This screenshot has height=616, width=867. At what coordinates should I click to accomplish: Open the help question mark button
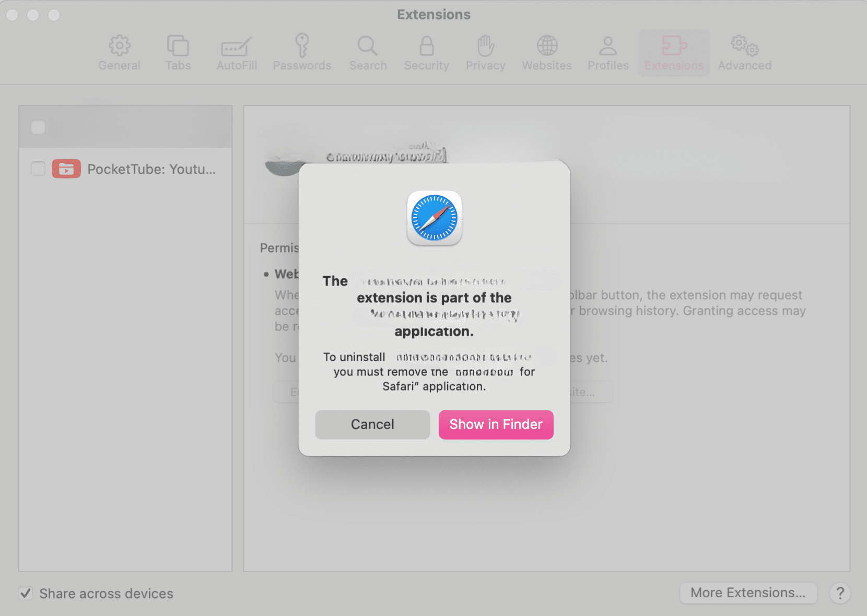click(840, 593)
